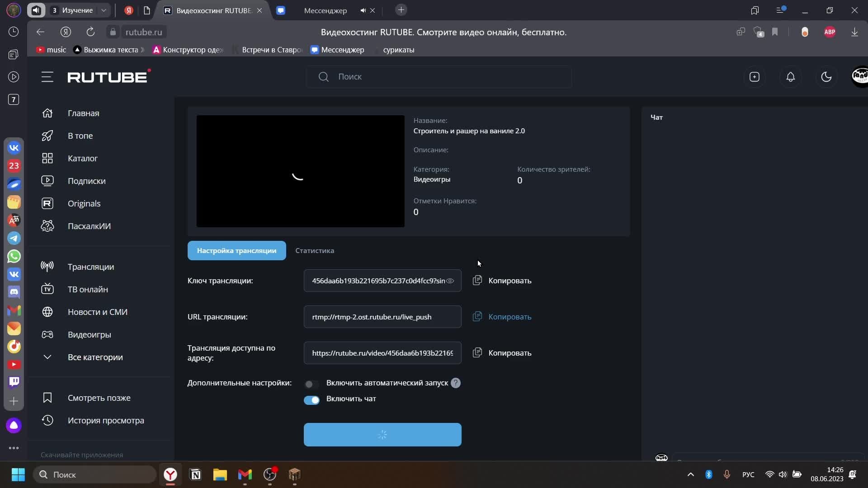The width and height of the screenshot is (868, 488).
Task: Reveal stream key with eye icon
Action: point(450,281)
